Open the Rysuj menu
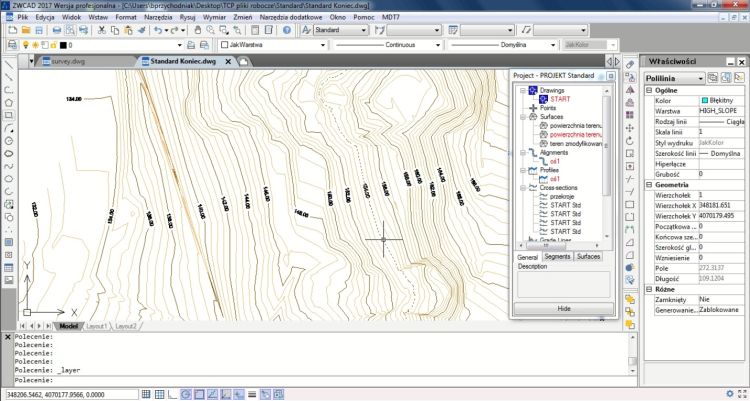 point(188,17)
